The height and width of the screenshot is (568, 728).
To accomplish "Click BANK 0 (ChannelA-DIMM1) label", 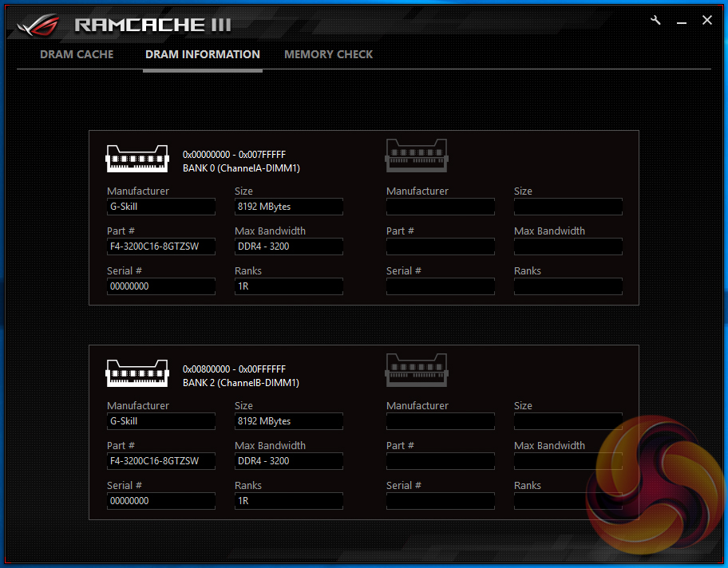I will coord(241,168).
